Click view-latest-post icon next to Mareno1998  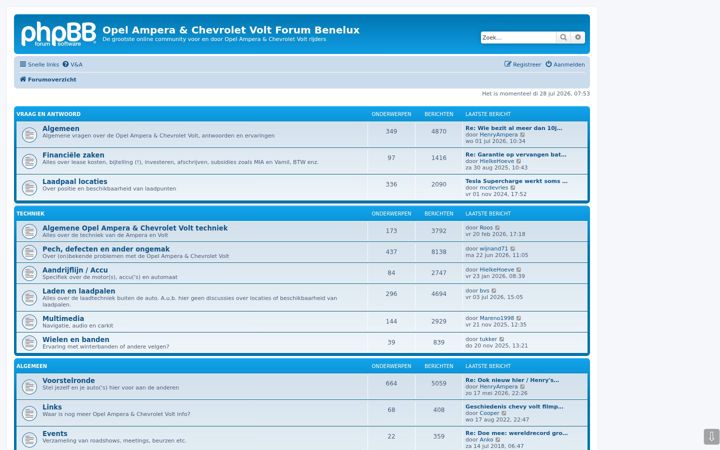519,319
